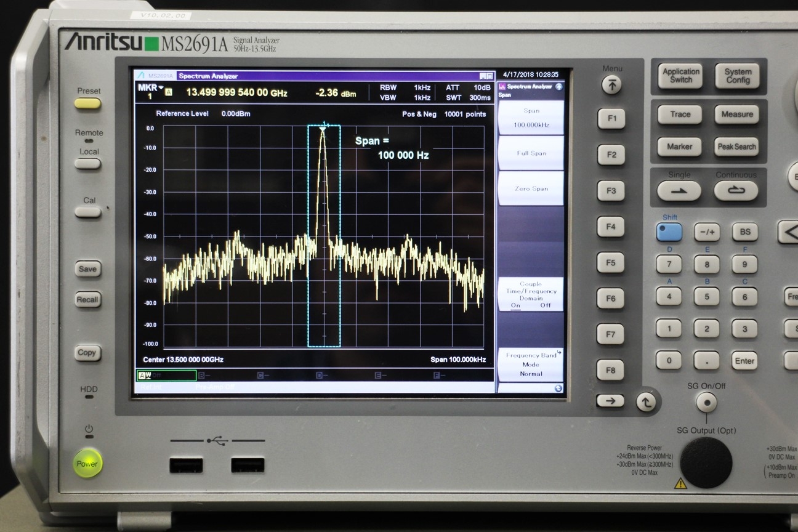Select trace tab F at screen bottom
798x532 pixels.
pyautogui.click(x=439, y=375)
